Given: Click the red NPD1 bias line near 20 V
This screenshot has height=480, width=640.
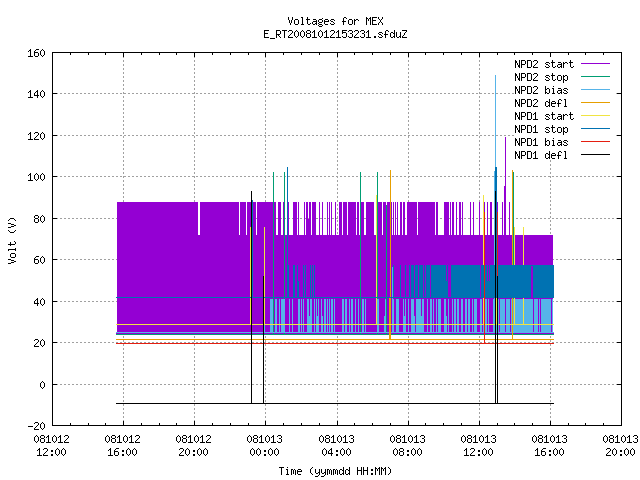Looking at the screenshot, I should coord(335,343).
